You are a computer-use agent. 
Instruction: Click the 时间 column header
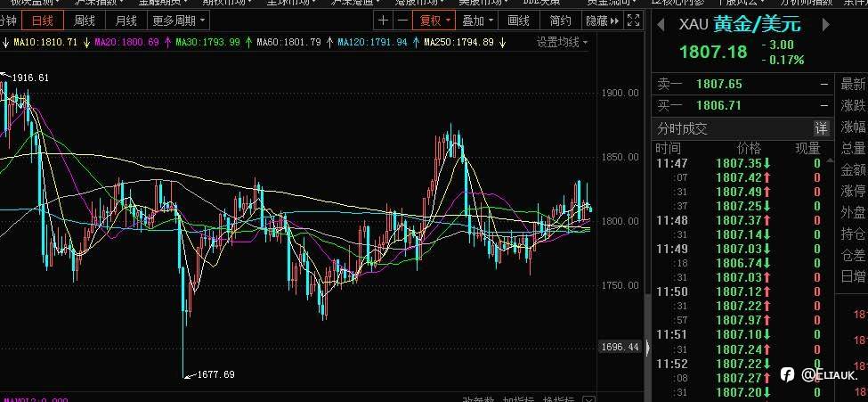click(669, 148)
